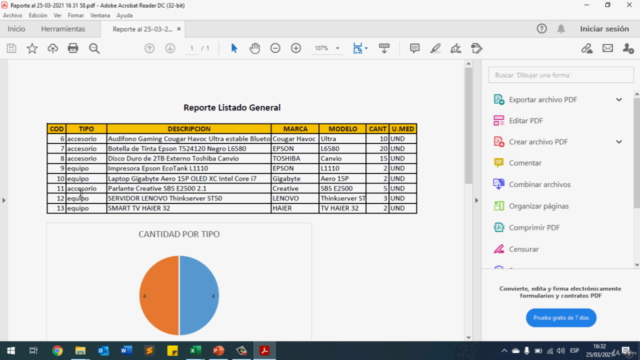The image size is (640, 360).
Task: Open the find text magnifier
Action: 94,48
